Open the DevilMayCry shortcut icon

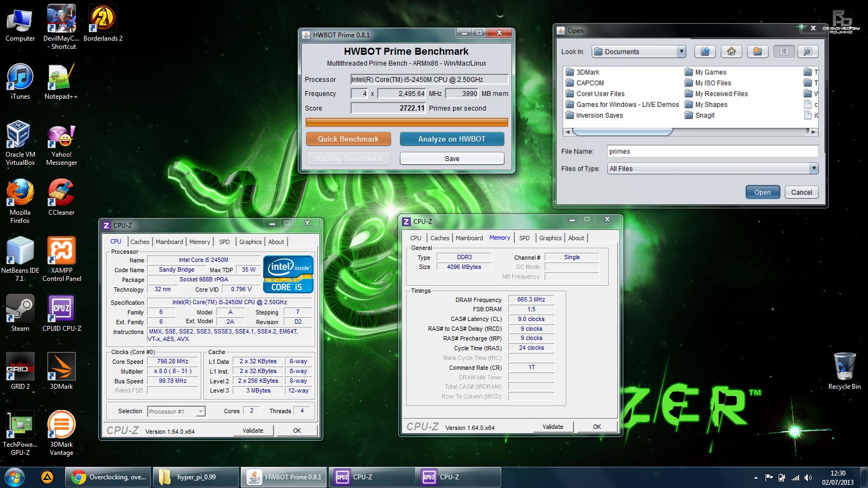(61, 27)
